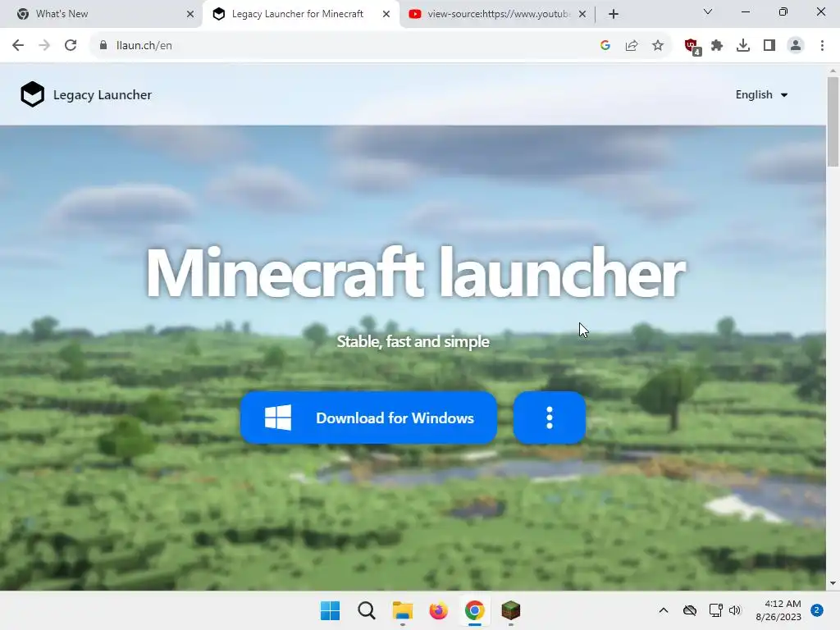The height and width of the screenshot is (630, 840).
Task: Open Chrome downloads icon
Action: point(743,46)
